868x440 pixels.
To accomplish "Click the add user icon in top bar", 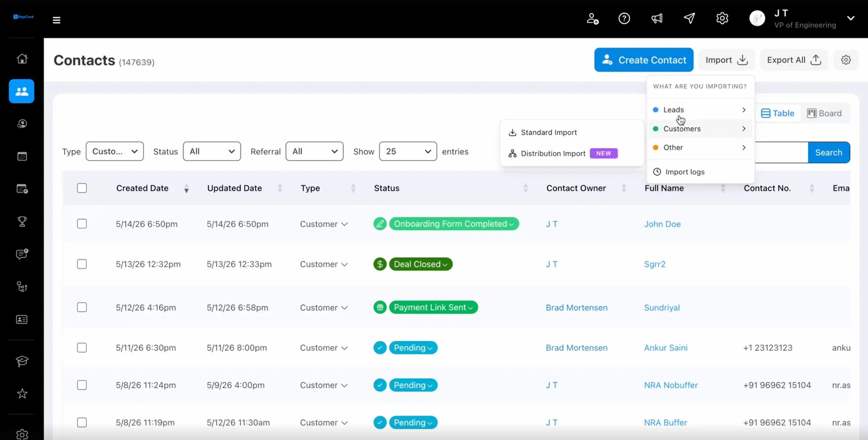I will point(592,18).
